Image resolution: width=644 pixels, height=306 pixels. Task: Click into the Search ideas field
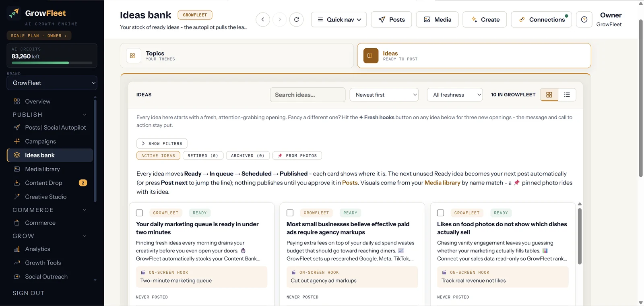(x=308, y=95)
